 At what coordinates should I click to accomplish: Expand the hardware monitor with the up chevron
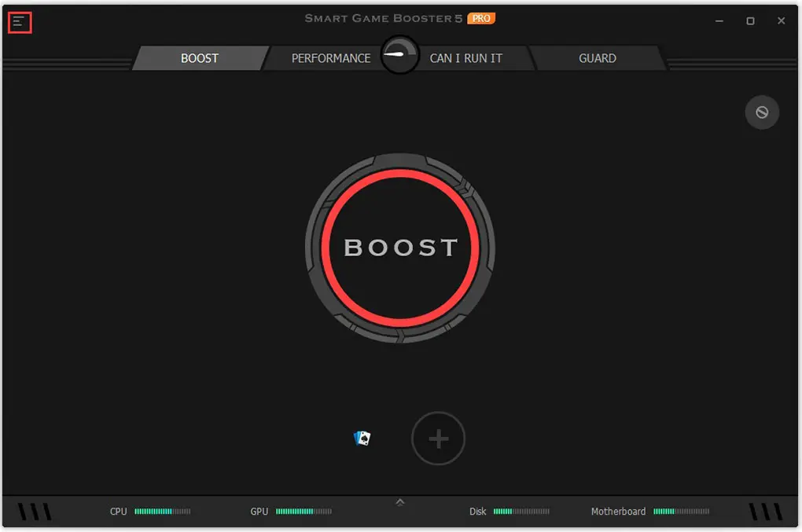(x=399, y=501)
